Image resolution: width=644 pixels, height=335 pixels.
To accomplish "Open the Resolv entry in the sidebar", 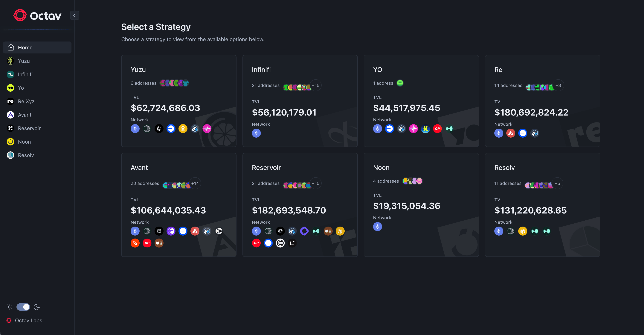I will pos(26,155).
